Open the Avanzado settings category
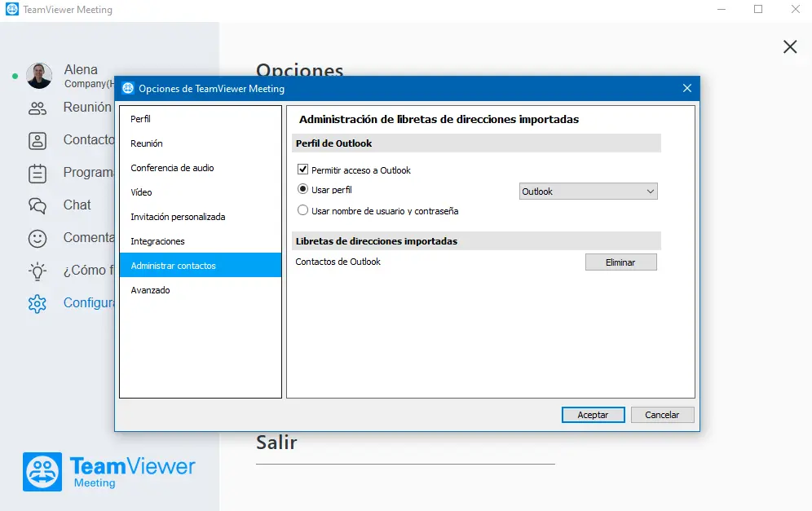The image size is (812, 511). coord(201,290)
